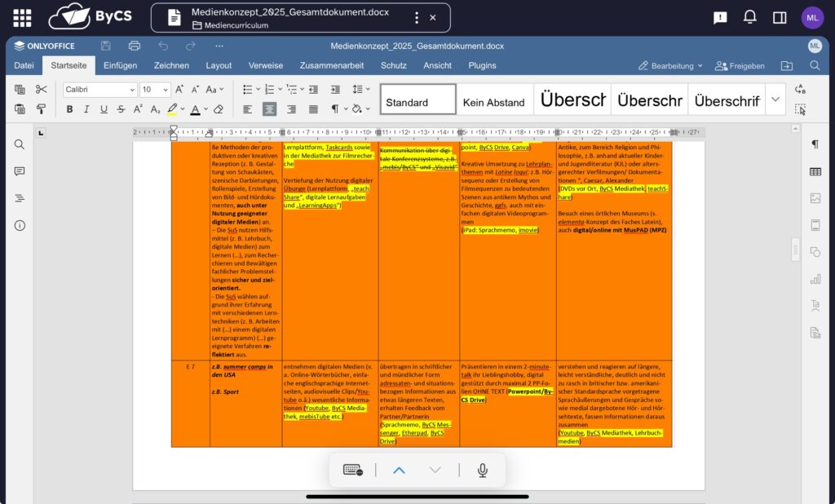Viewport: 835px width, 504px height.
Task: Redo the last action
Action: pos(191,46)
